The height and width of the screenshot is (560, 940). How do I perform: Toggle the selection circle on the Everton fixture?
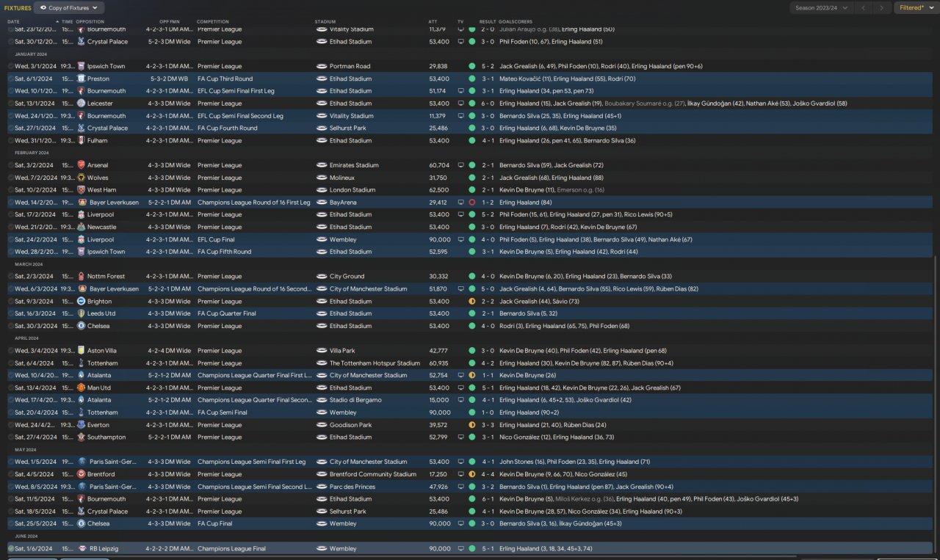tap(11, 425)
